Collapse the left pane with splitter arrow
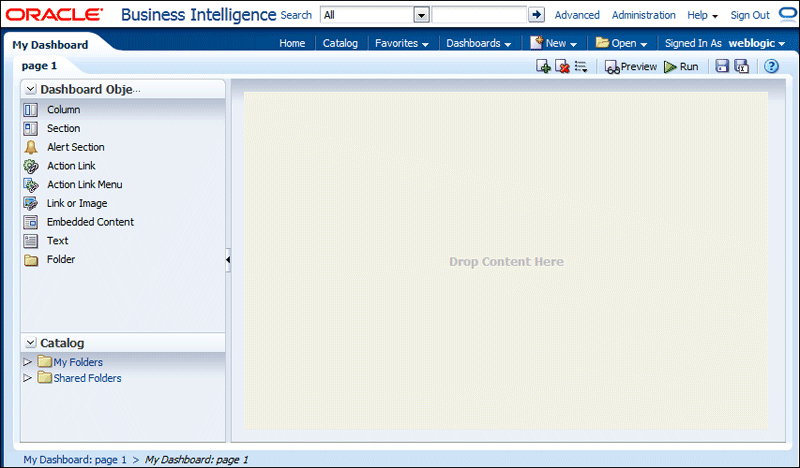The image size is (800, 468). (x=228, y=260)
